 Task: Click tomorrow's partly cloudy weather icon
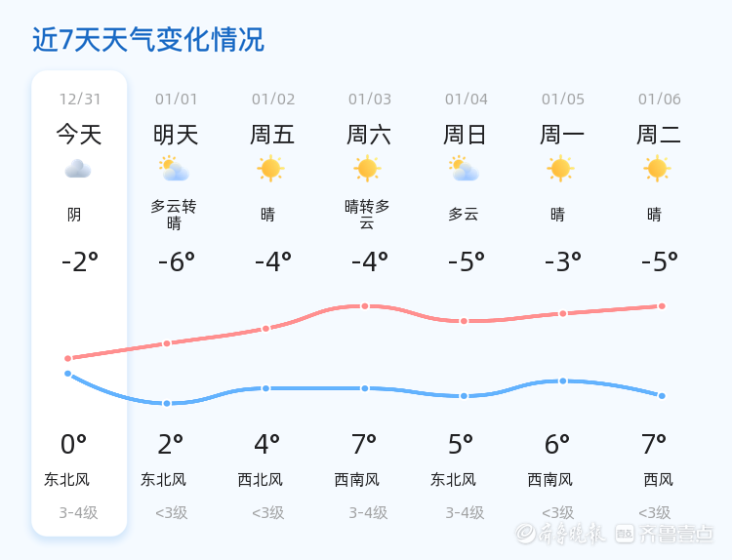point(175,170)
